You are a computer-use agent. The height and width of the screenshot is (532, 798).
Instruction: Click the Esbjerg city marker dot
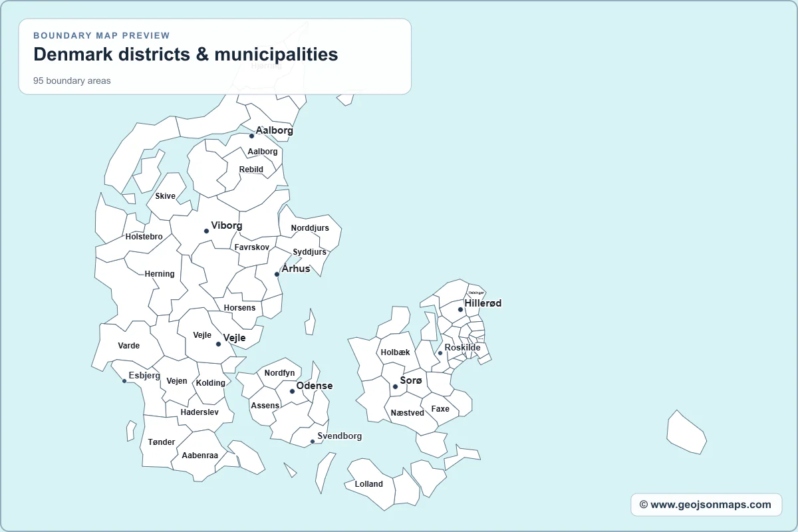coord(124,381)
